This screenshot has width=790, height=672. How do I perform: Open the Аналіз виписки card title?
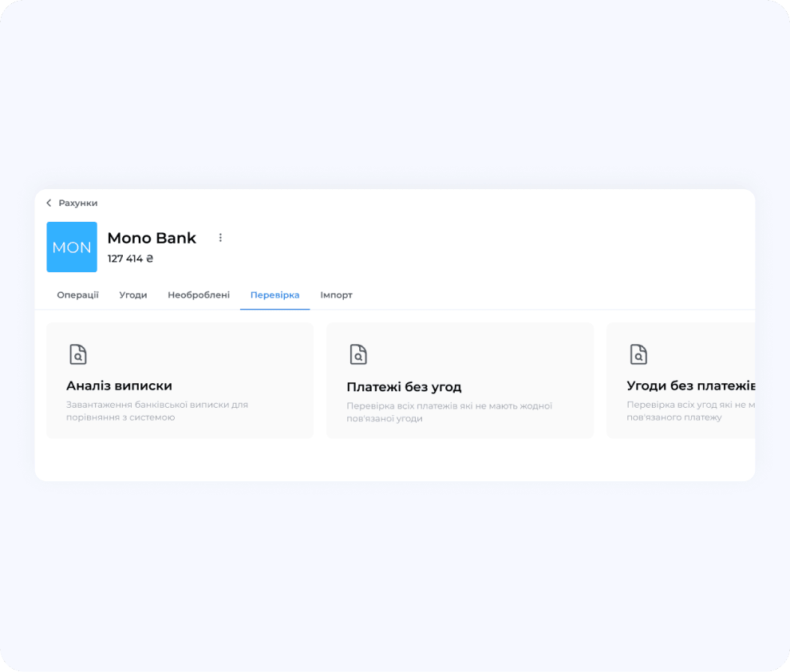coord(119,385)
